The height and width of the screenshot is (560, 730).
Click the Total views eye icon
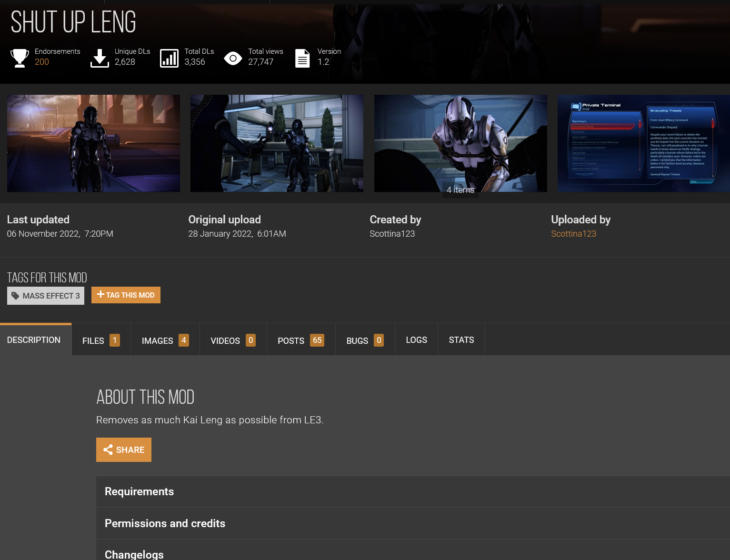point(233,59)
